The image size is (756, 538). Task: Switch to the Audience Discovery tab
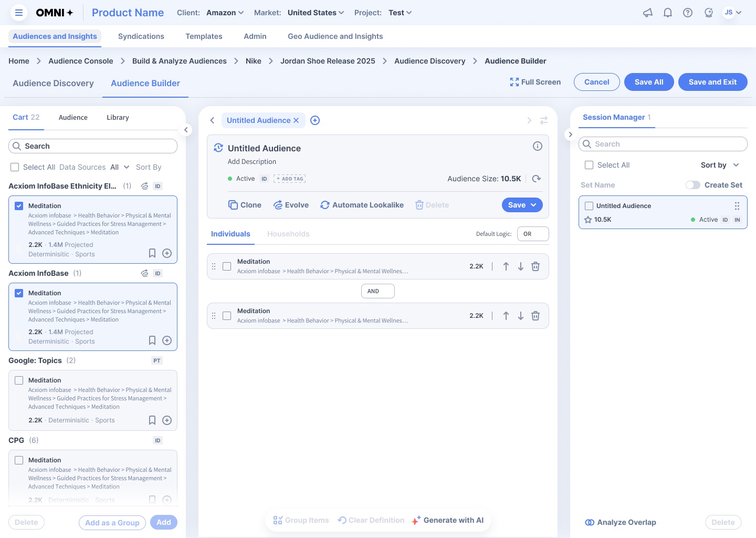[x=53, y=83]
